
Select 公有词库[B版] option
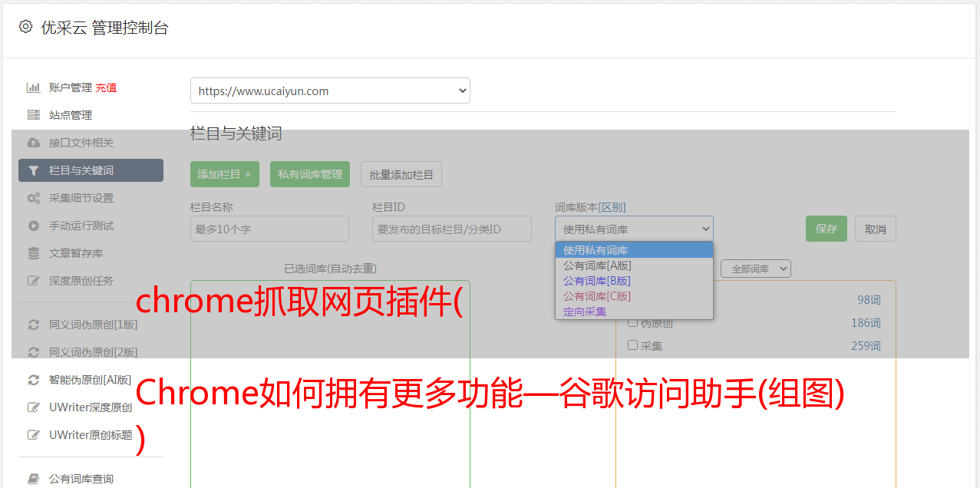pyautogui.click(x=634, y=281)
